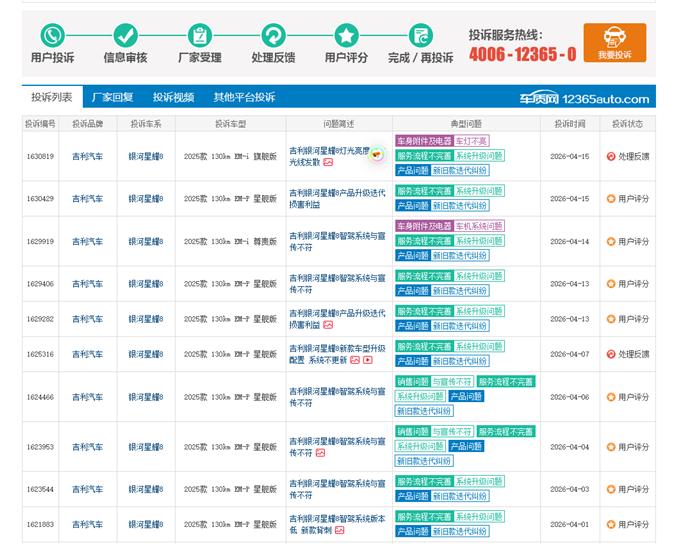The image size is (700, 544).
Task: Click the 用户评分 star step icon
Action: [x=346, y=36]
